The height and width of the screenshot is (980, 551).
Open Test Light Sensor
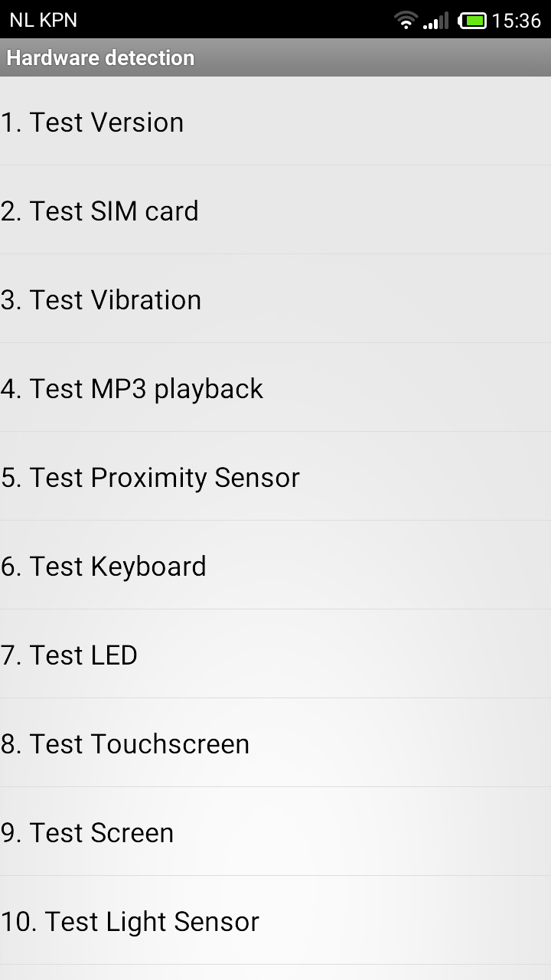click(275, 920)
